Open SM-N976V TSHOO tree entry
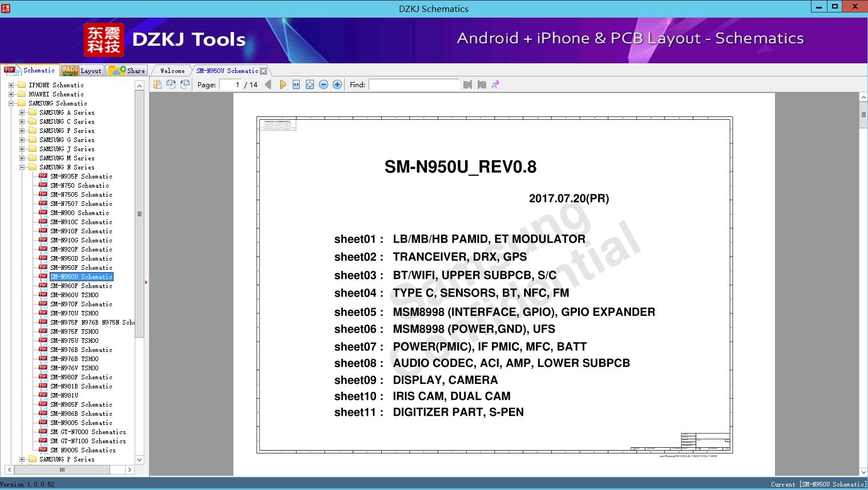The image size is (868, 490). click(74, 368)
